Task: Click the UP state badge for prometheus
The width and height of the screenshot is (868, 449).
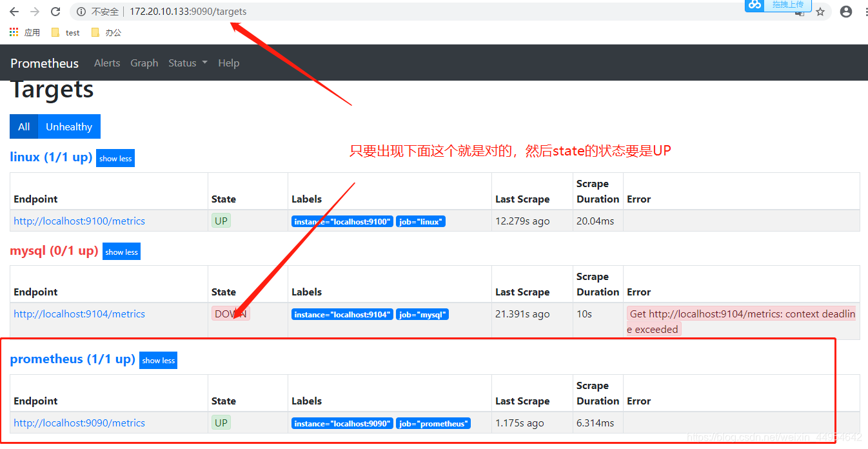Action: tap(221, 423)
